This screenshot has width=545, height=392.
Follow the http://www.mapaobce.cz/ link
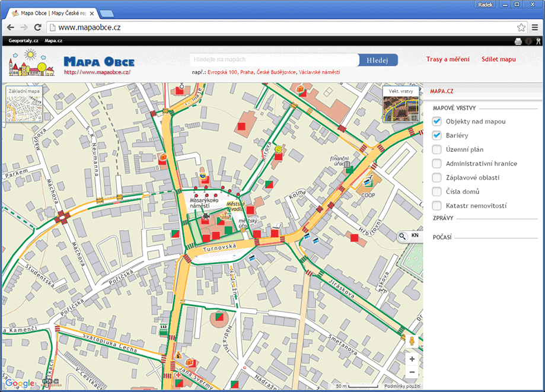(x=97, y=72)
